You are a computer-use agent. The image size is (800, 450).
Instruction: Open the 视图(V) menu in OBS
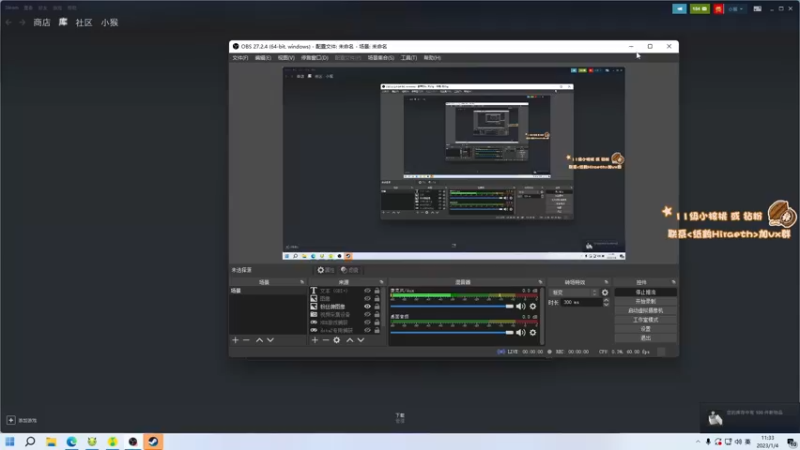tap(286, 58)
